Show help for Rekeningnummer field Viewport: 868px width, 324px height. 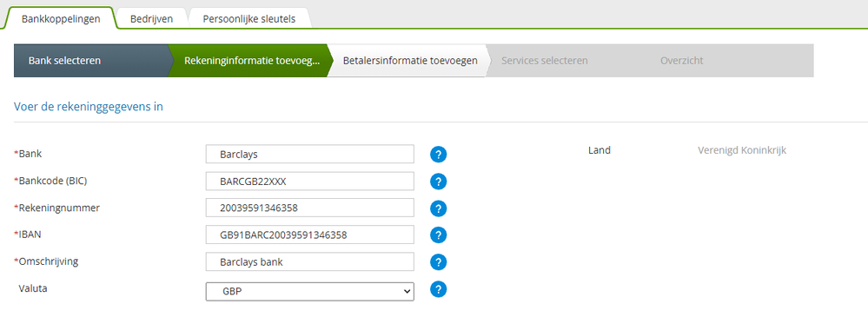pyautogui.click(x=439, y=208)
